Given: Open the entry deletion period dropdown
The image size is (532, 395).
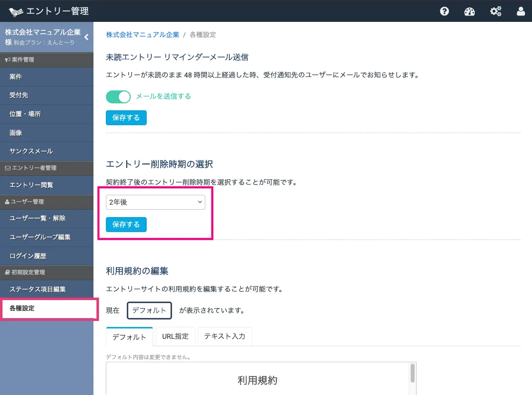Looking at the screenshot, I should tap(155, 202).
